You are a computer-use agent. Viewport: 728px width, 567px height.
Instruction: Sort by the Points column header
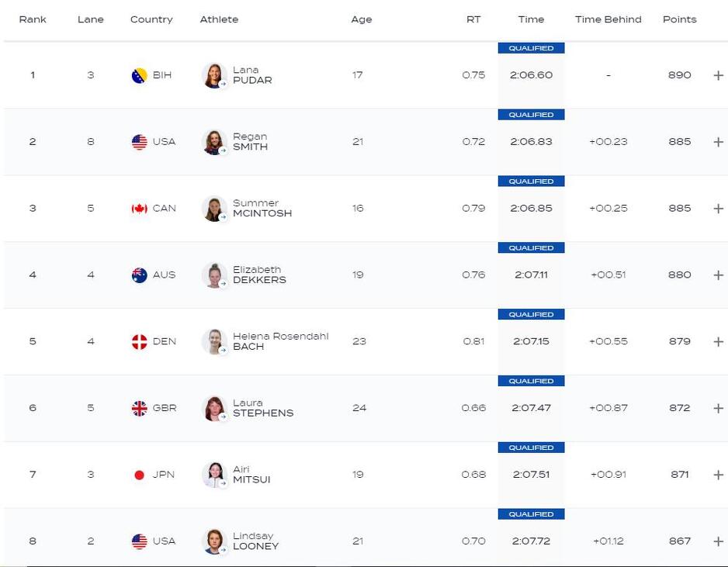[679, 19]
